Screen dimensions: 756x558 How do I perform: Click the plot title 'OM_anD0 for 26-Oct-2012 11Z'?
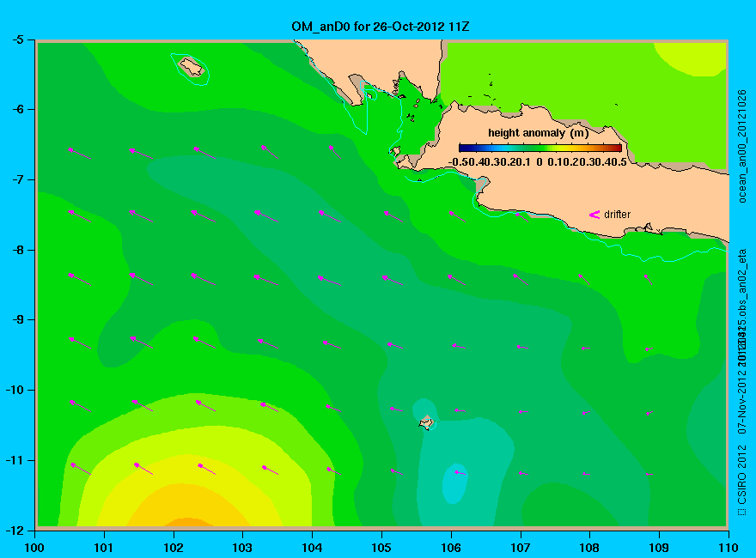pyautogui.click(x=381, y=27)
